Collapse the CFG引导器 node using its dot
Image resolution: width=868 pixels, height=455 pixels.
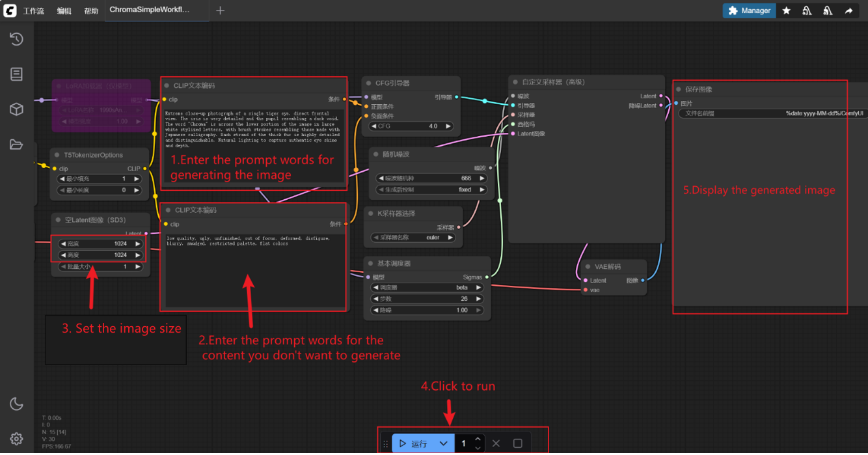[x=368, y=83]
